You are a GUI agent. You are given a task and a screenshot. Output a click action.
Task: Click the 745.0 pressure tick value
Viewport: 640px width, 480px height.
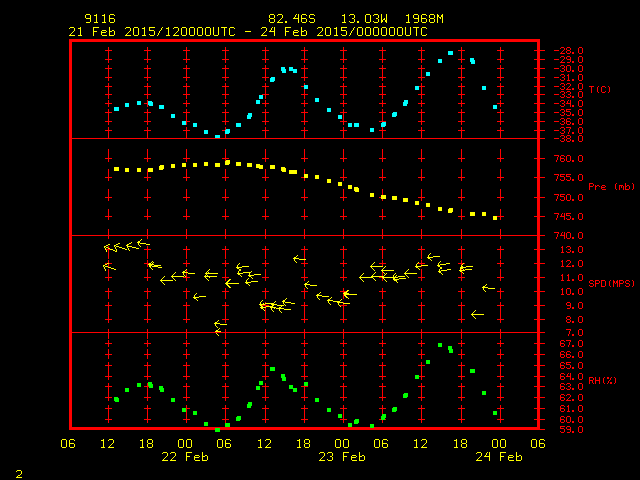pos(568,216)
